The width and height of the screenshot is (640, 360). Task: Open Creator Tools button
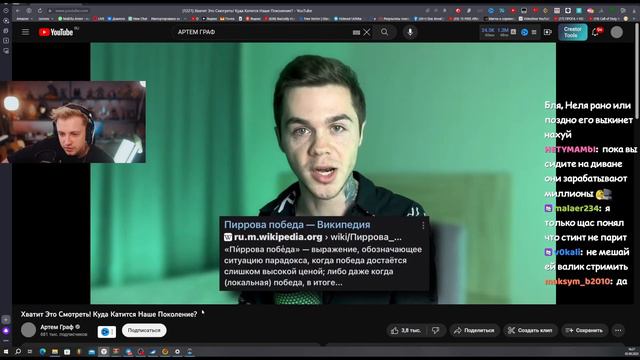click(x=573, y=32)
